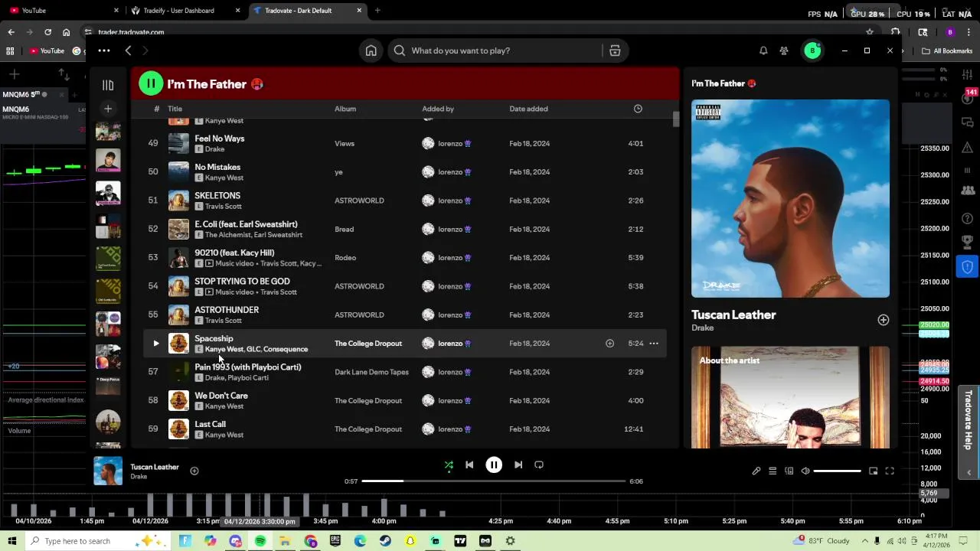Add Tuscan Leather to playlist in right panel
Viewport: 980px width, 551px height.
[x=884, y=320]
